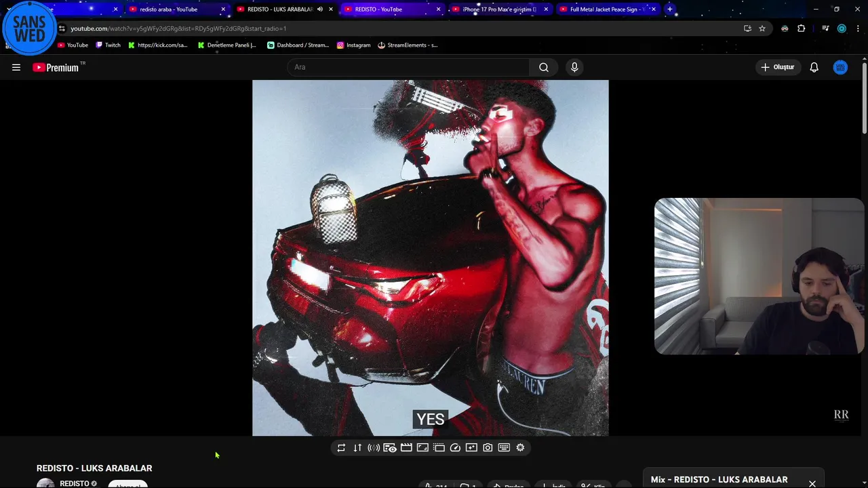Open the kick.com bookmark
Image resolution: width=868 pixels, height=488 pixels.
(x=157, y=45)
